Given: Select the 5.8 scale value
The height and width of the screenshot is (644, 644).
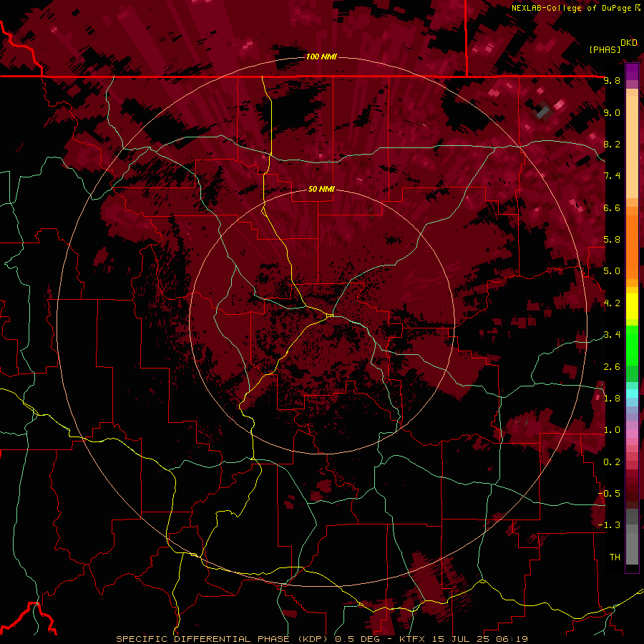Looking at the screenshot, I should click(x=612, y=240).
